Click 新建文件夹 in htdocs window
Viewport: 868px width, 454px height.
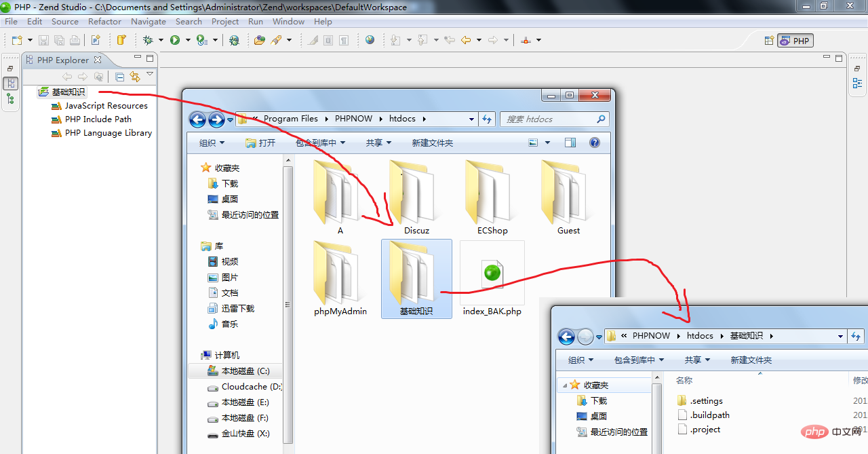[433, 143]
